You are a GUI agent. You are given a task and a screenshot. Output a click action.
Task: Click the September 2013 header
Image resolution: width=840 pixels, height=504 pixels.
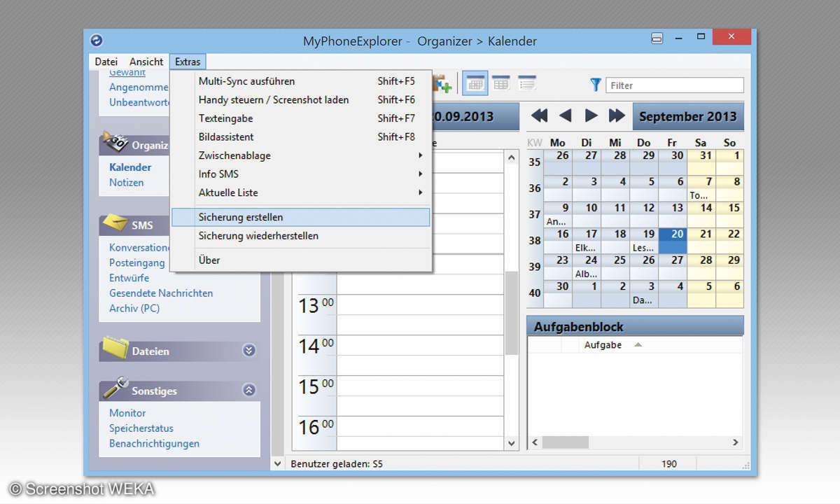(x=688, y=116)
